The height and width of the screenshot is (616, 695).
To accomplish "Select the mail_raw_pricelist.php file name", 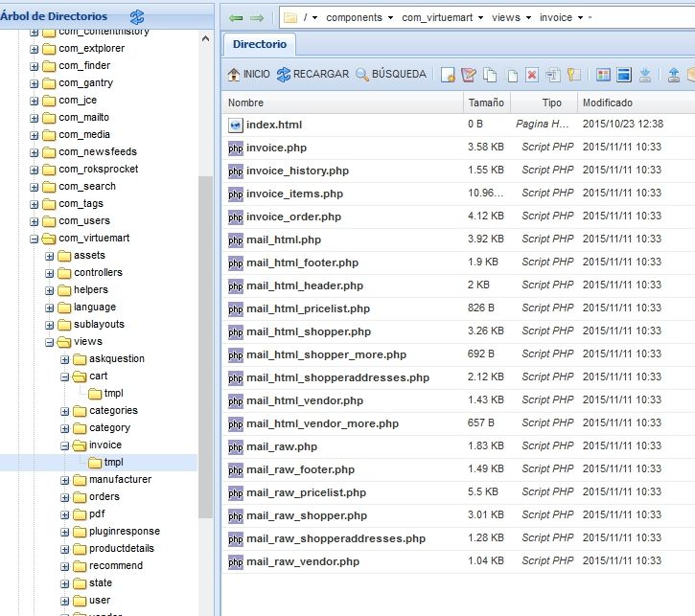I will 306,492.
